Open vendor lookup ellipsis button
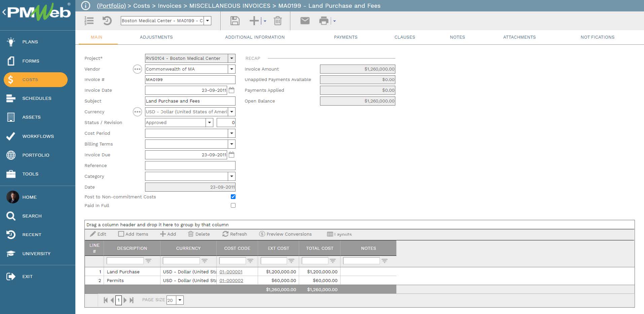 point(137,69)
